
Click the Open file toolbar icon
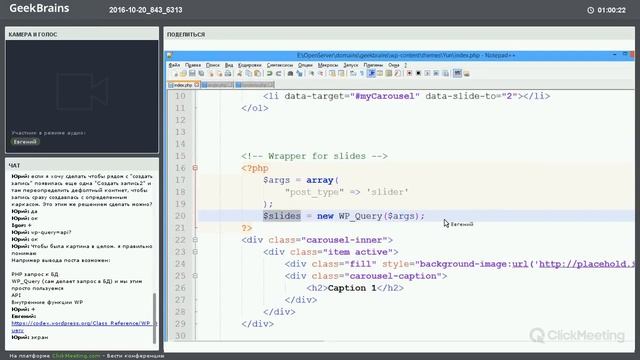[x=183, y=73]
